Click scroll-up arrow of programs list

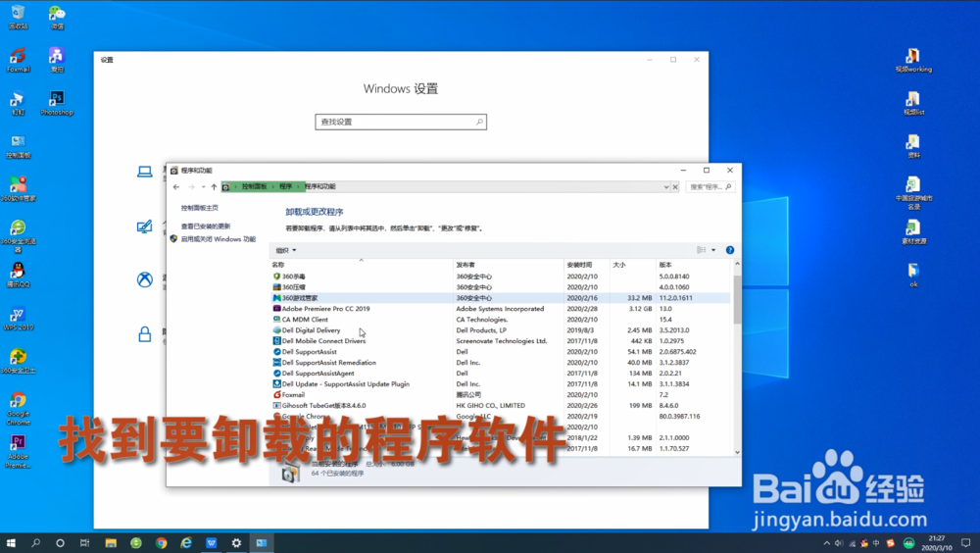[737, 265]
